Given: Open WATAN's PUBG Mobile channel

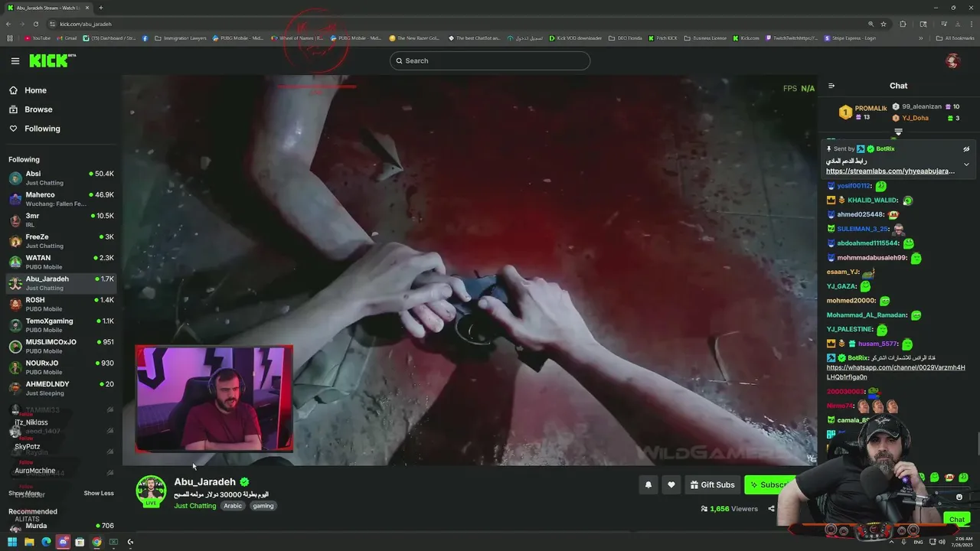Looking at the screenshot, I should (61, 262).
